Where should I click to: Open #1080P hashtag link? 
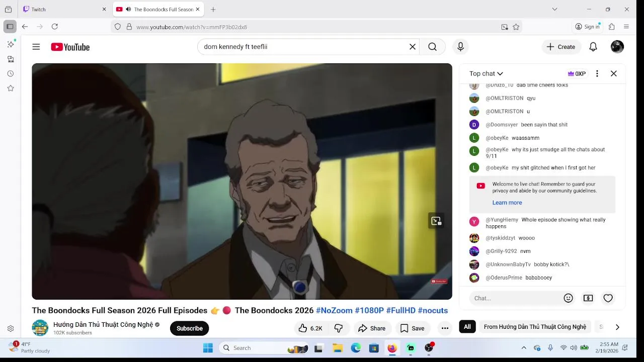pos(369,310)
